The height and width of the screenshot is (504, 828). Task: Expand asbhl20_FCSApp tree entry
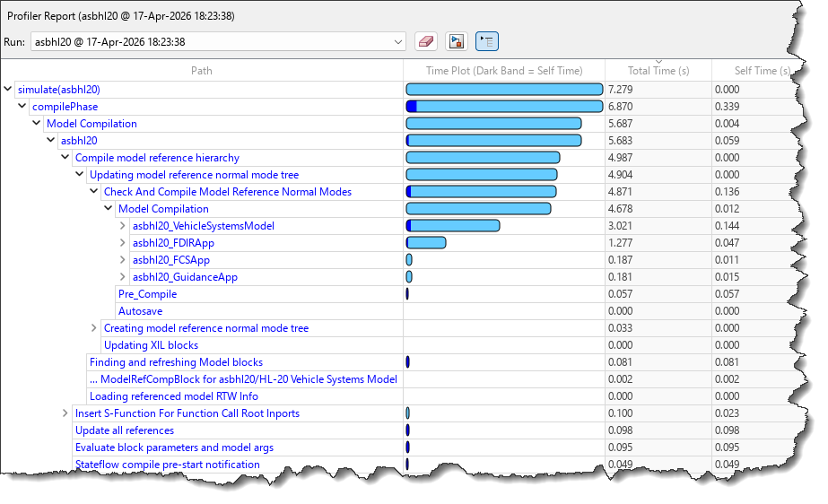tap(123, 260)
